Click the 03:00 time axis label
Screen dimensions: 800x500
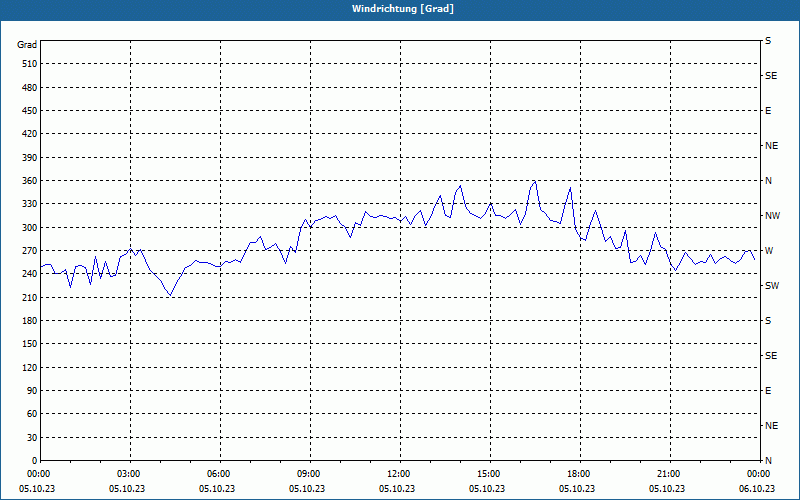[x=131, y=474]
